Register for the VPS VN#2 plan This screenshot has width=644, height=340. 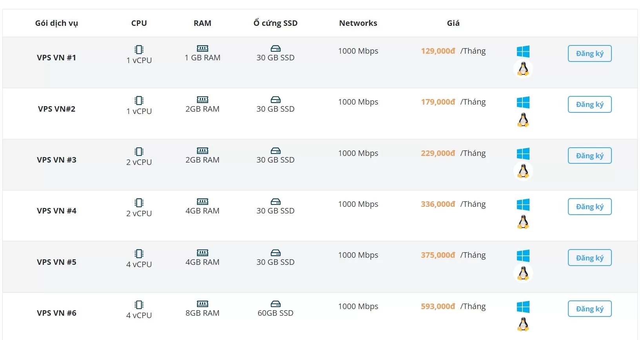[x=589, y=105]
